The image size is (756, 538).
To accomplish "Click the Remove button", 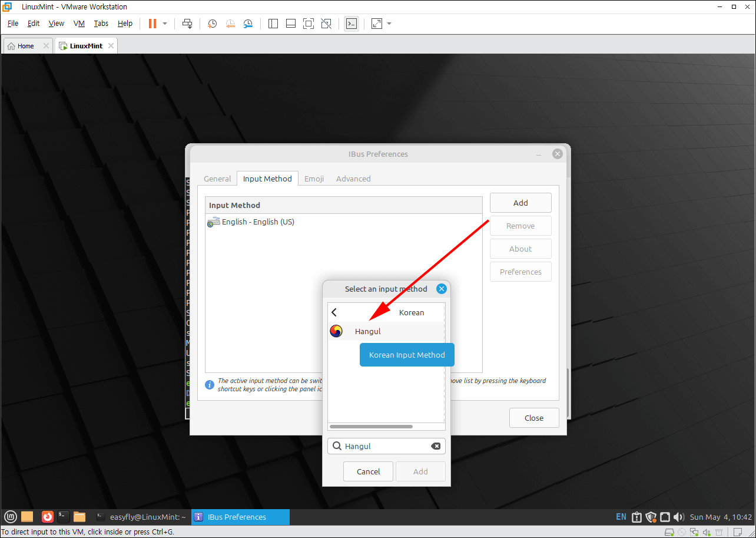I will click(520, 226).
